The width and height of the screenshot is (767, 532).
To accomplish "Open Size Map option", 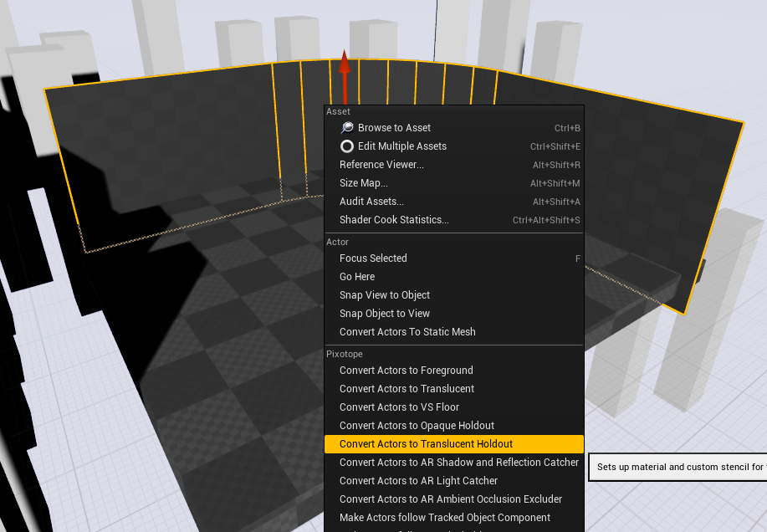I will point(364,183).
